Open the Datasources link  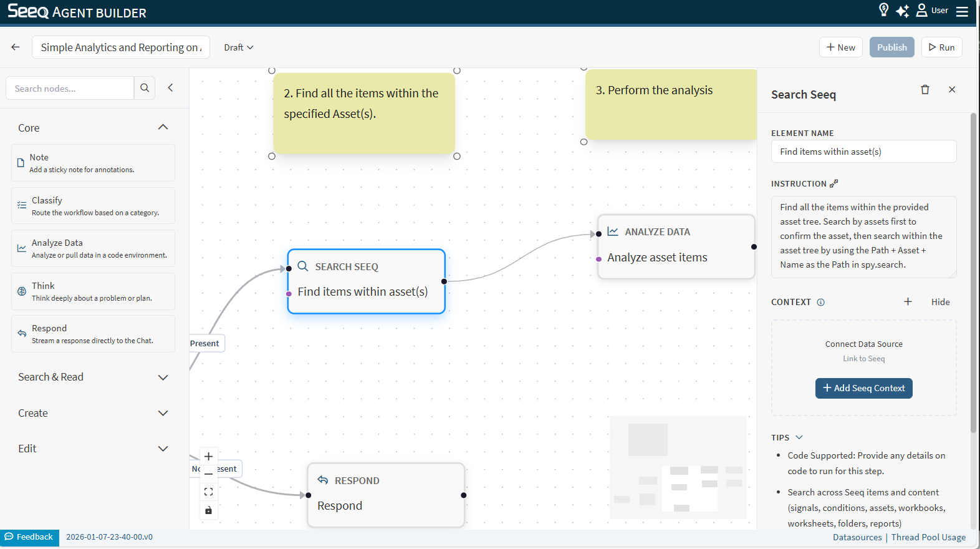(857, 537)
